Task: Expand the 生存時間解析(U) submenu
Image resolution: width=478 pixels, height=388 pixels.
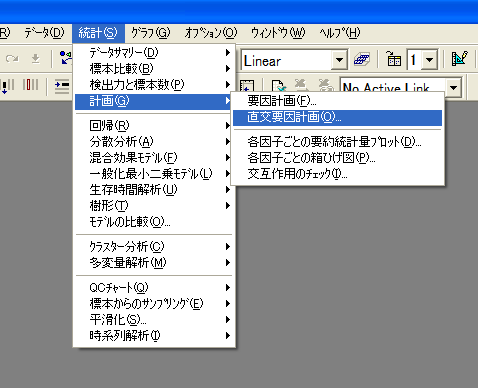Action: point(154,189)
